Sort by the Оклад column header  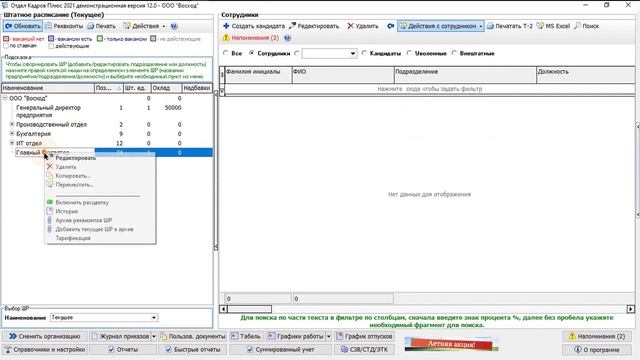point(166,88)
